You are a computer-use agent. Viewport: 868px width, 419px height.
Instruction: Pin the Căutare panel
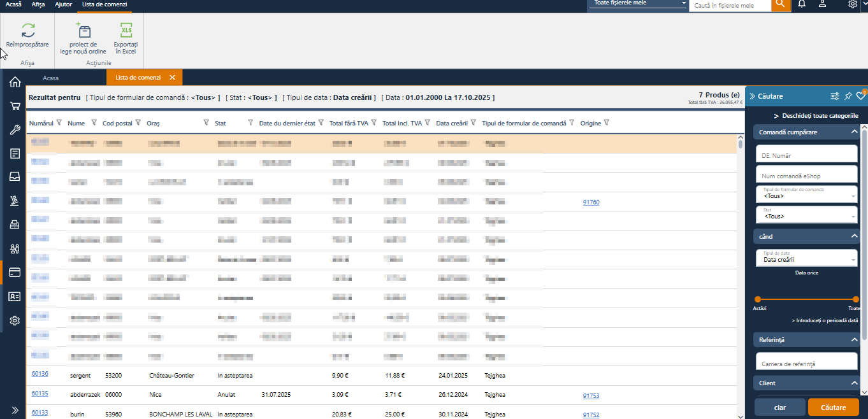(848, 96)
